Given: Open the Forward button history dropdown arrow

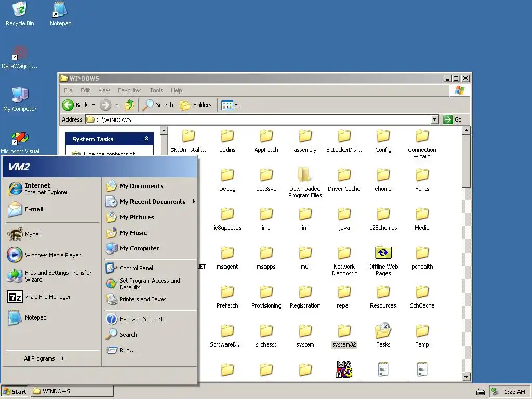Looking at the screenshot, I should point(117,105).
